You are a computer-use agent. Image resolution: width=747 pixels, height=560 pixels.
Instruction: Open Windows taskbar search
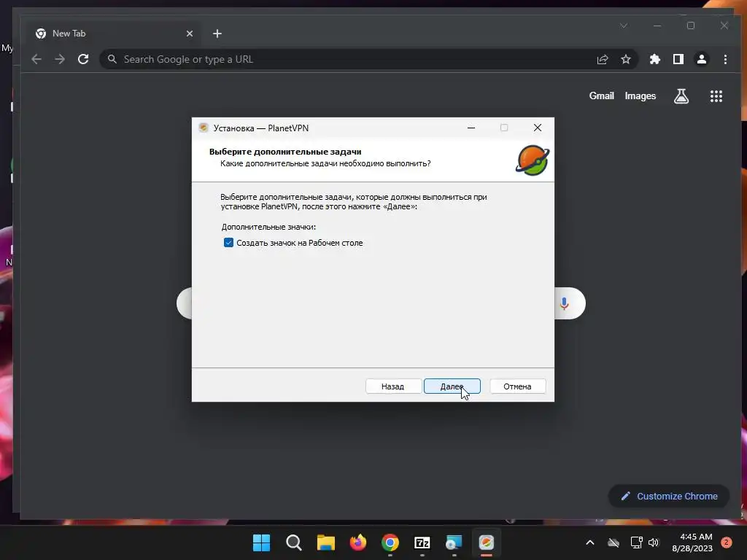[x=294, y=542]
